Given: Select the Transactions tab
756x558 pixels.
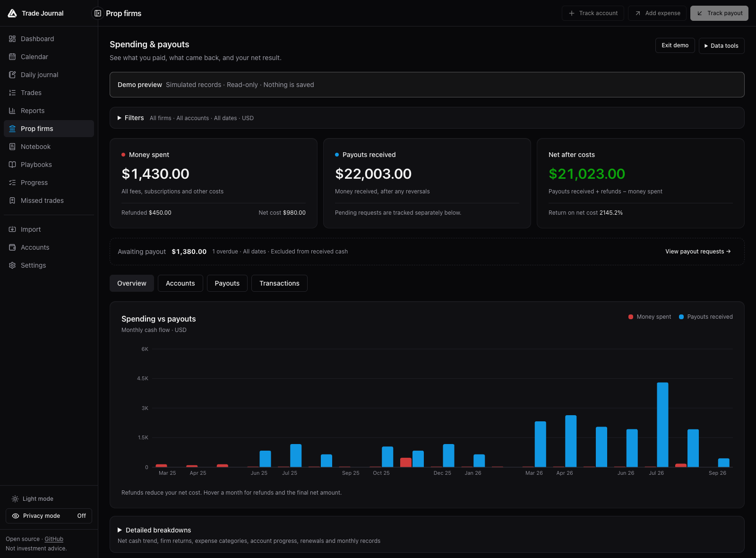Looking at the screenshot, I should pyautogui.click(x=279, y=283).
